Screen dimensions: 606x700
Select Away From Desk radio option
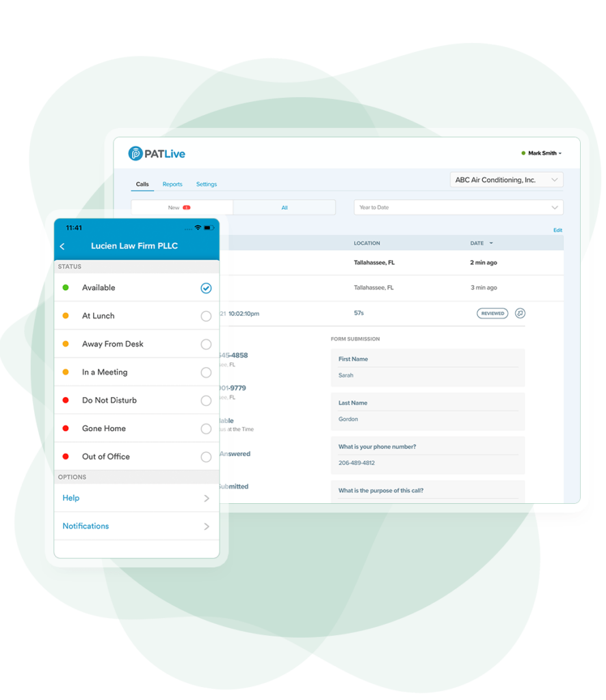[x=206, y=345]
